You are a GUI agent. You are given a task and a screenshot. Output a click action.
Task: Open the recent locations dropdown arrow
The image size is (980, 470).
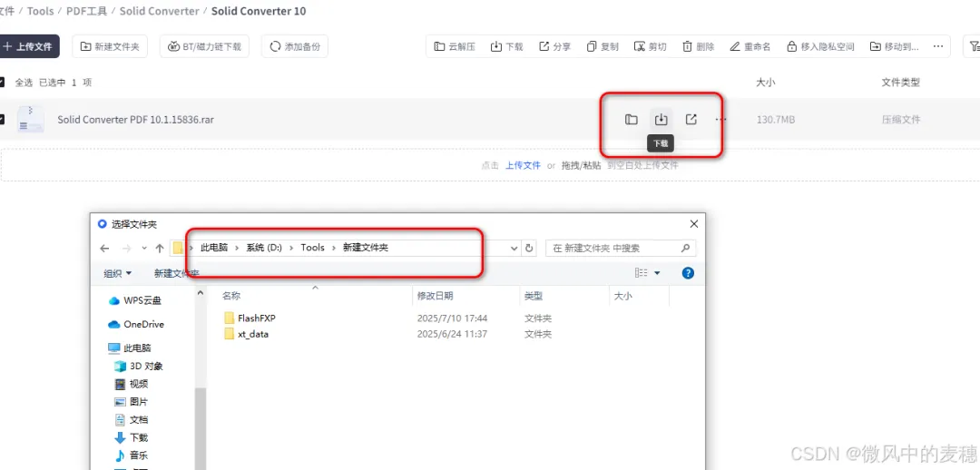[x=144, y=248]
